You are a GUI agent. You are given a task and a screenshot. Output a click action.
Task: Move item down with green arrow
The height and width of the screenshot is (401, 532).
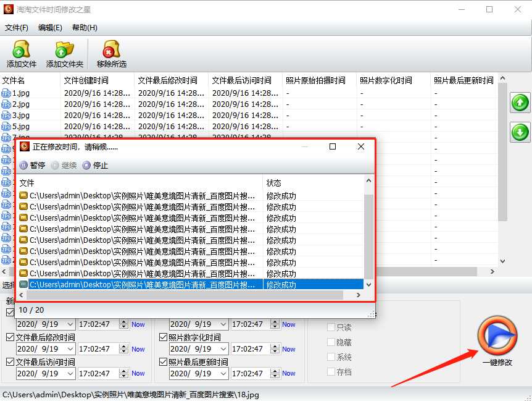tap(520, 132)
